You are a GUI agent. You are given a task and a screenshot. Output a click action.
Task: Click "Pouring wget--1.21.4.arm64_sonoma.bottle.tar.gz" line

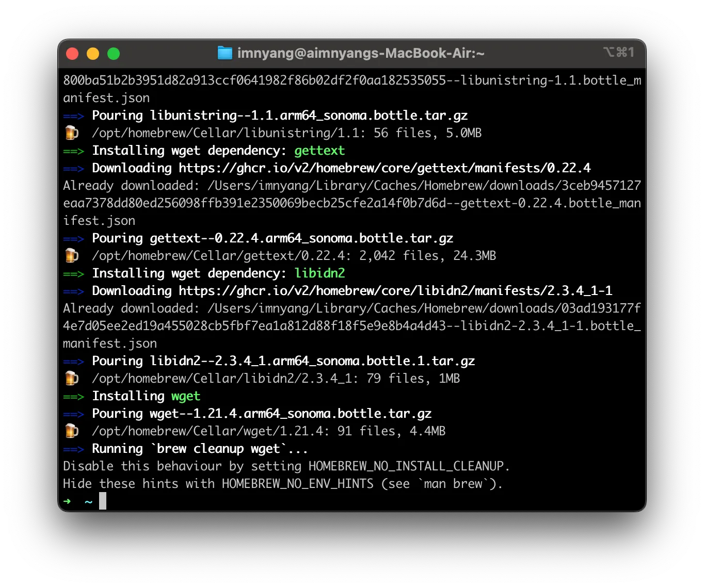262,414
